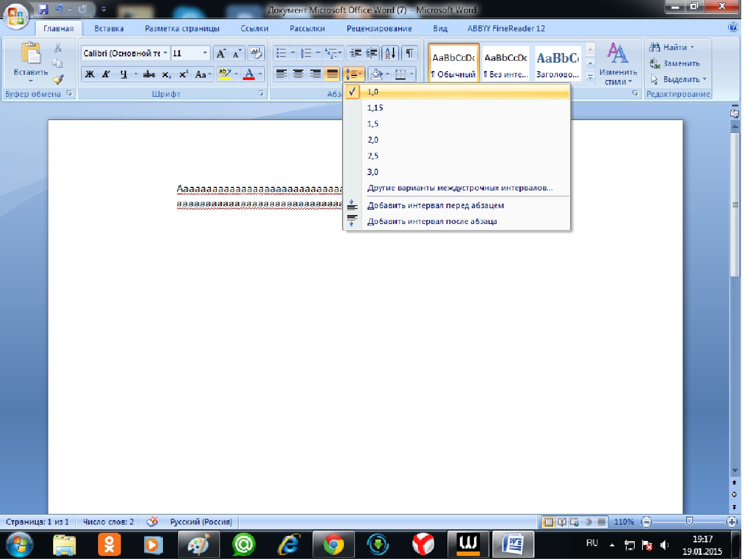The image size is (749, 560).
Task: Open the font color dropdown arrow
Action: pos(260,74)
